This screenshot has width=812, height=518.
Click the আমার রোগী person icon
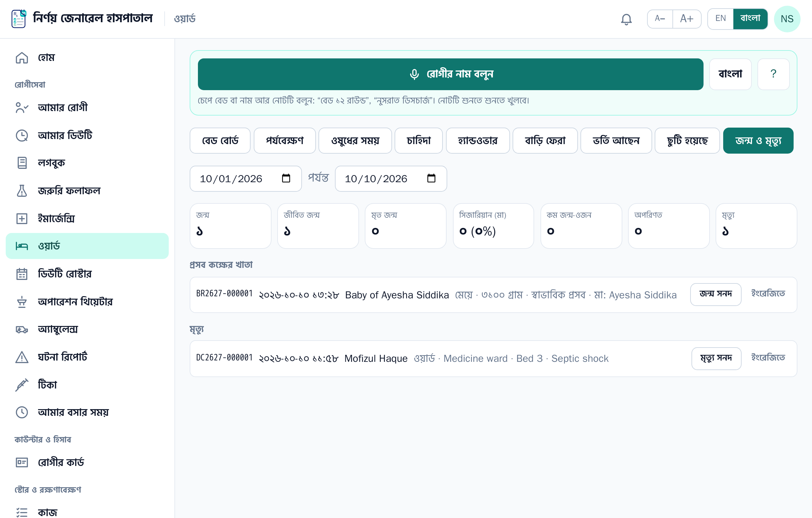tap(22, 107)
